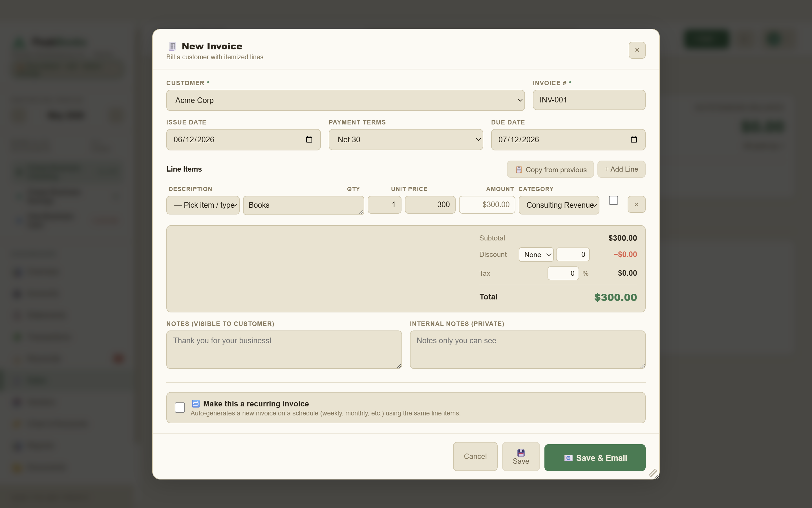The image size is (812, 508).
Task: Click the + Add Line button
Action: click(621, 169)
